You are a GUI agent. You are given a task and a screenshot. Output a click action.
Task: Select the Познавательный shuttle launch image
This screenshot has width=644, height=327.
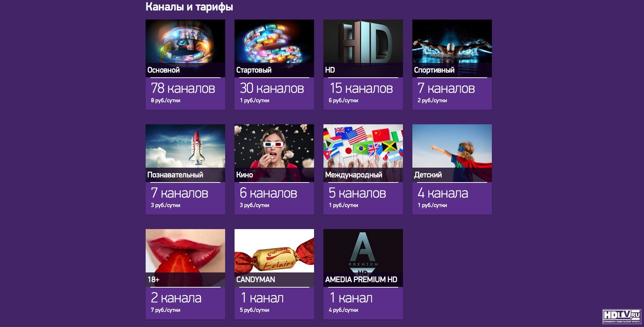pyautogui.click(x=185, y=153)
